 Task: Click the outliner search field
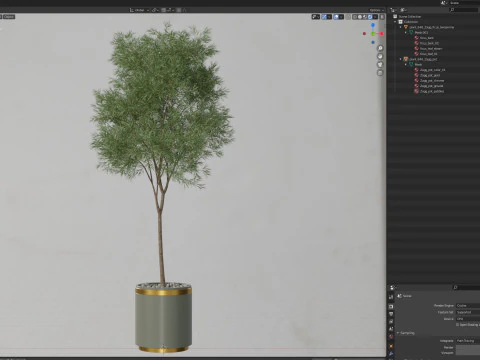(464, 10)
